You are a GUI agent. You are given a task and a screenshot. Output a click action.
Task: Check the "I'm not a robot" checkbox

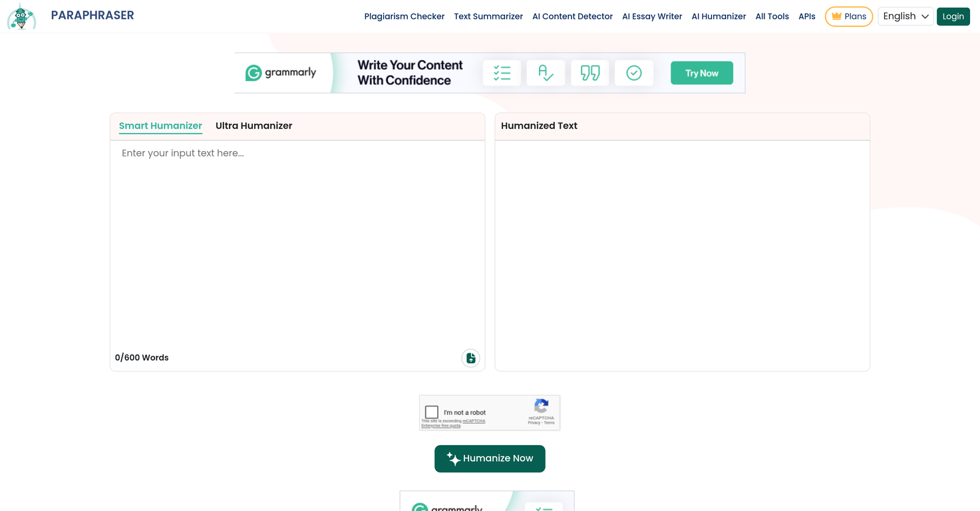point(432,412)
